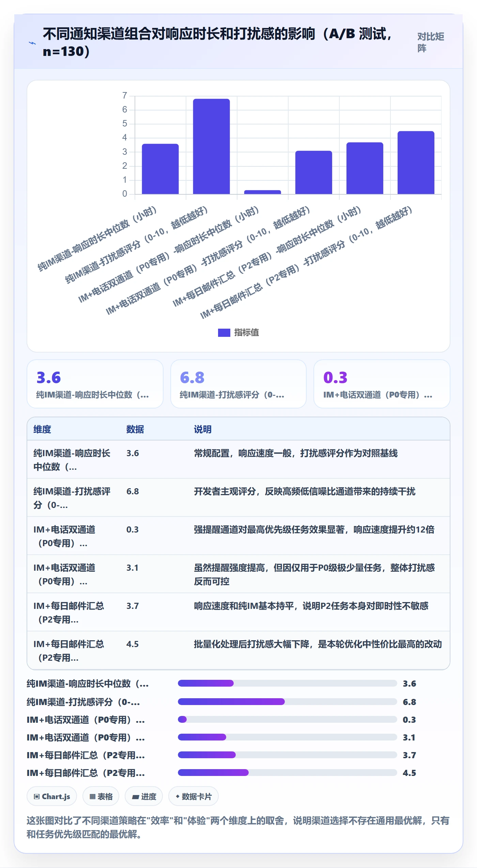The height and width of the screenshot is (868, 477).
Task: Click the progress bar valued 3.6
Action: point(287,683)
